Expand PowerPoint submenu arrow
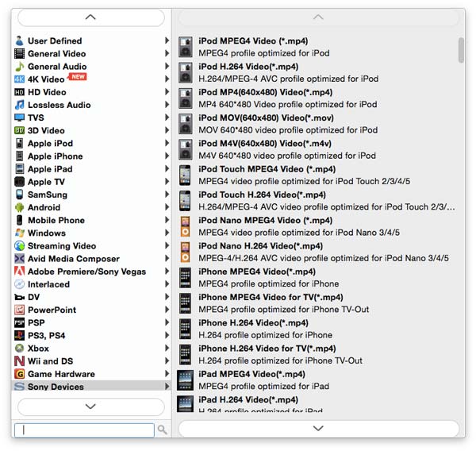This screenshot has height=451, width=476. [167, 310]
